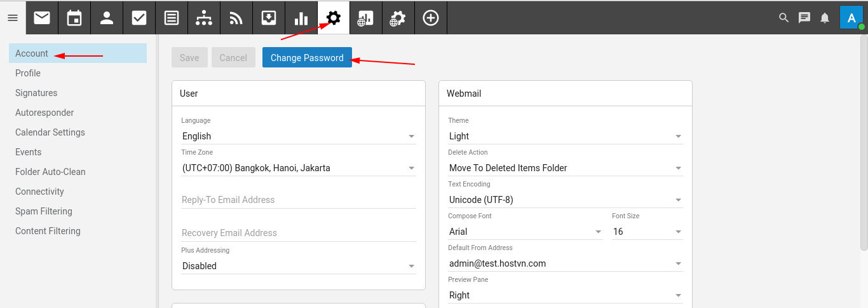Open the Notes icon in top bar

pos(172,18)
